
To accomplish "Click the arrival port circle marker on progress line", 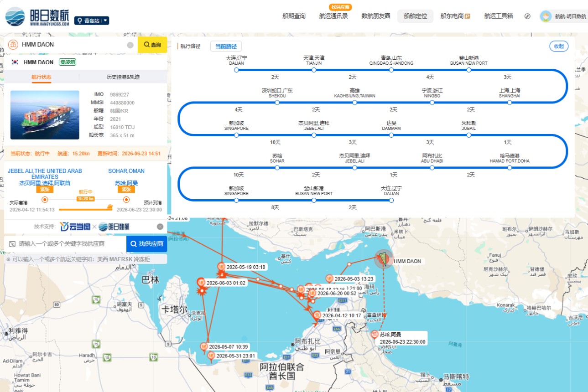I will (x=126, y=200).
